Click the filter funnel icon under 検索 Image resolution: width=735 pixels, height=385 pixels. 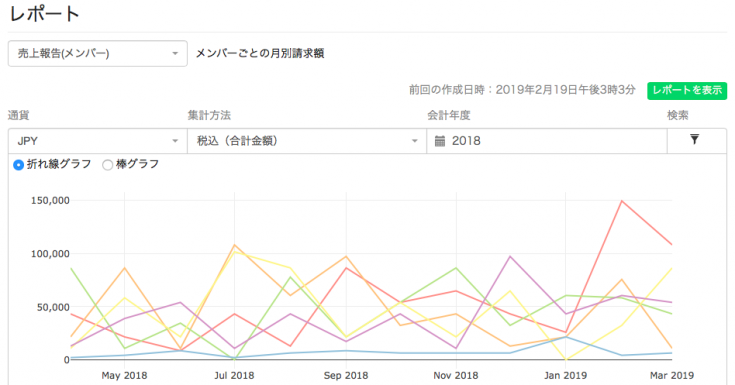coord(694,139)
